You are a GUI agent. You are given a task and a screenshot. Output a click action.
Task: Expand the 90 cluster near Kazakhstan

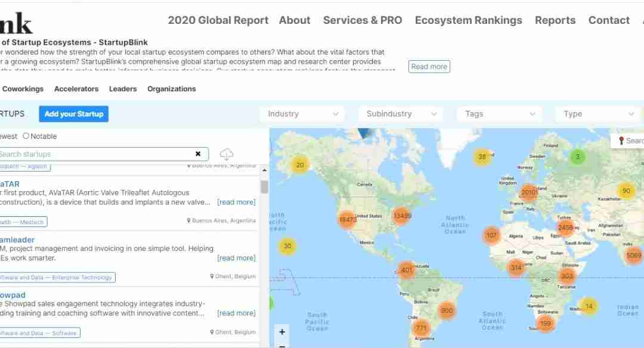coord(626,191)
